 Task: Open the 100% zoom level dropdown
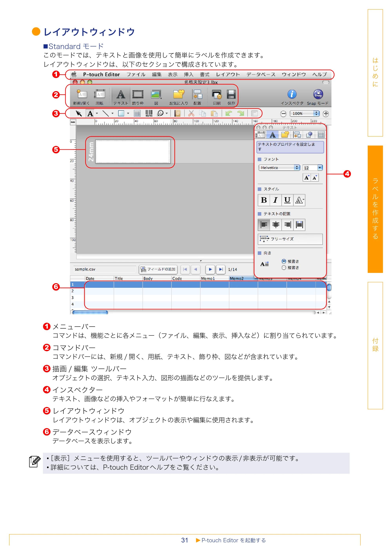305,114
